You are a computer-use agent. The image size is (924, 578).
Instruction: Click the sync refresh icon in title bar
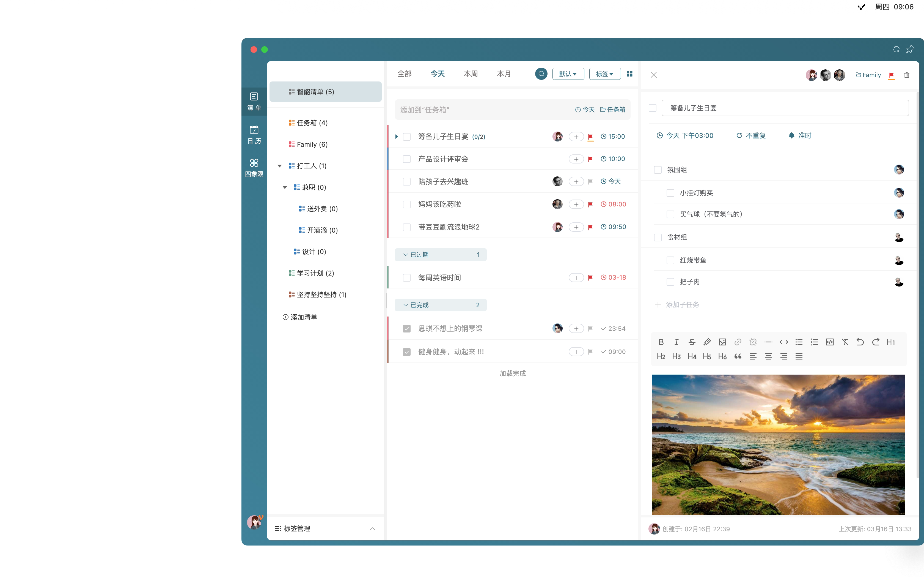[x=896, y=49]
